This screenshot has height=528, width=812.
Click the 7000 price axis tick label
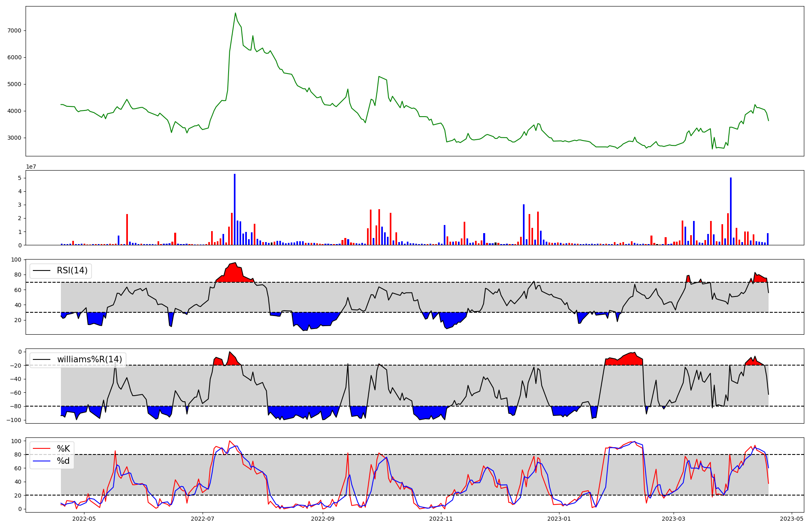[x=15, y=30]
